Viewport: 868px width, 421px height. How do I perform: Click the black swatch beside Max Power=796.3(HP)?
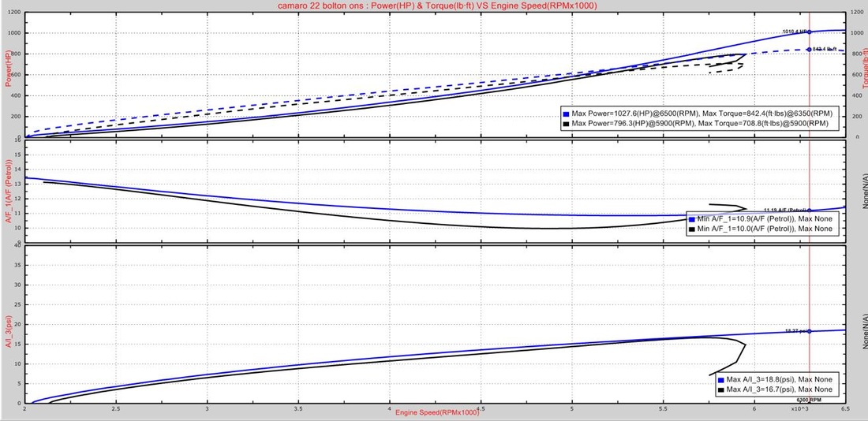565,123
